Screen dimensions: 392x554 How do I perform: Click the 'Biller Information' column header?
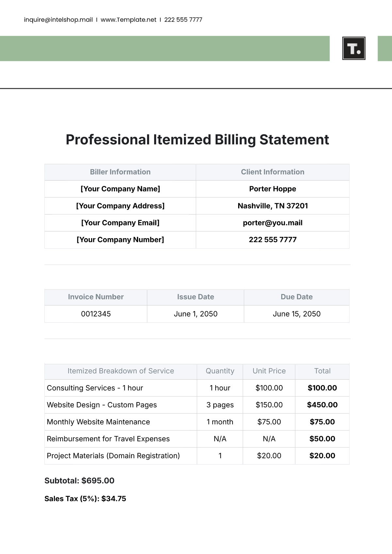point(120,172)
